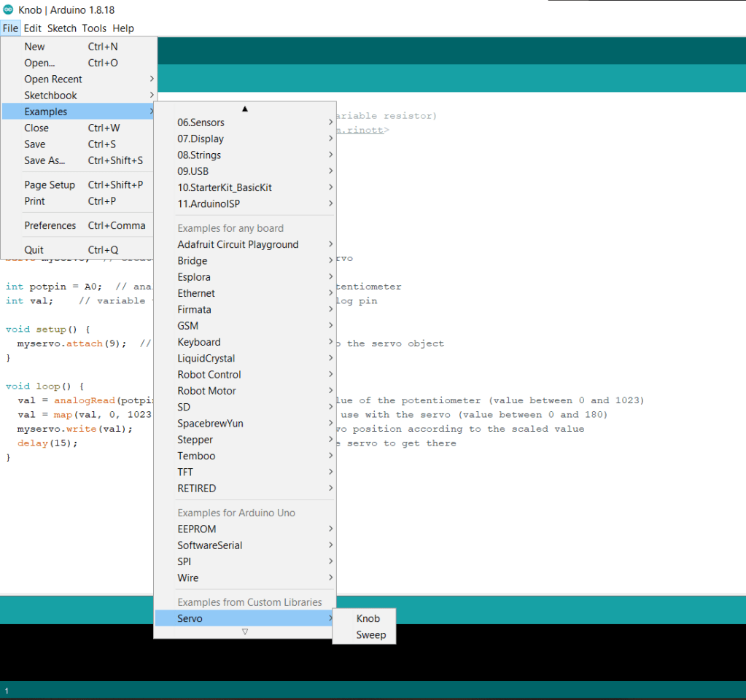
Task: Open the Tools menu
Action: point(94,28)
